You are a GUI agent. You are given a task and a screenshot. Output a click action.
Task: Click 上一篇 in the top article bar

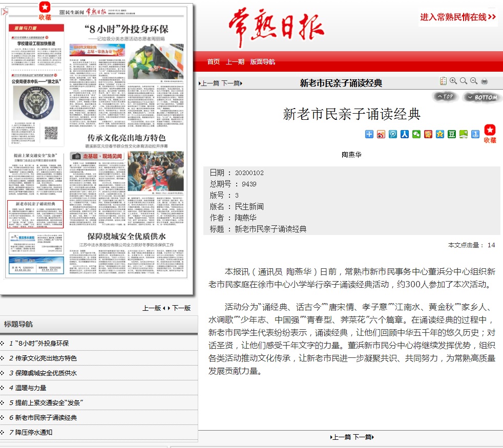[x=209, y=83]
